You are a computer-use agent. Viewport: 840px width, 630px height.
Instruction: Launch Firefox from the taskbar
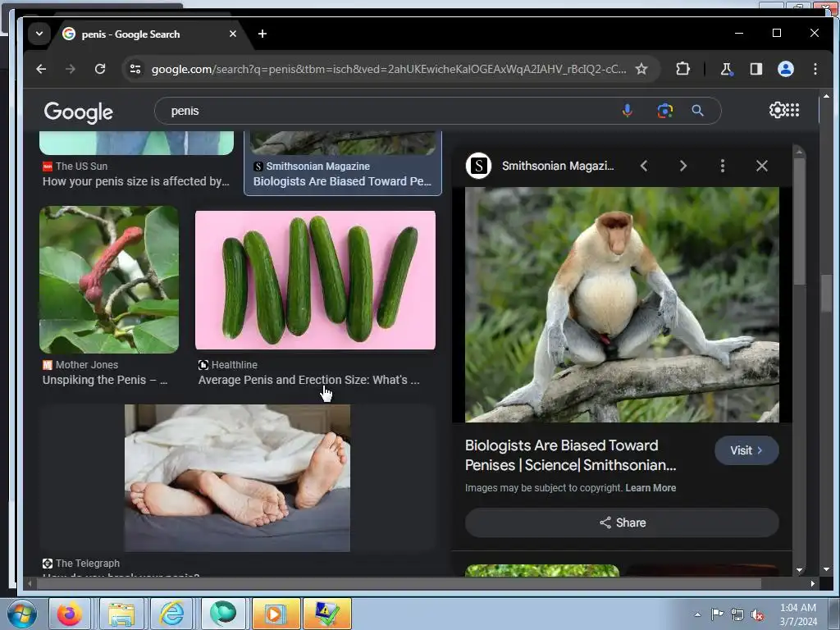tap(70, 614)
